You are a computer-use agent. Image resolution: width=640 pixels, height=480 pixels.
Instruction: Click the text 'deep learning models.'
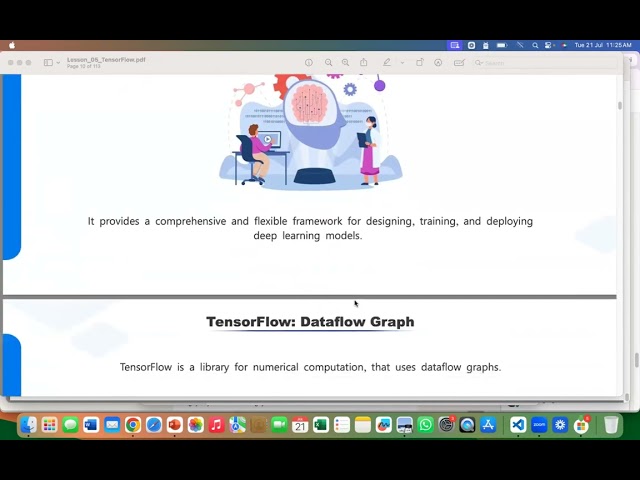tap(308, 236)
